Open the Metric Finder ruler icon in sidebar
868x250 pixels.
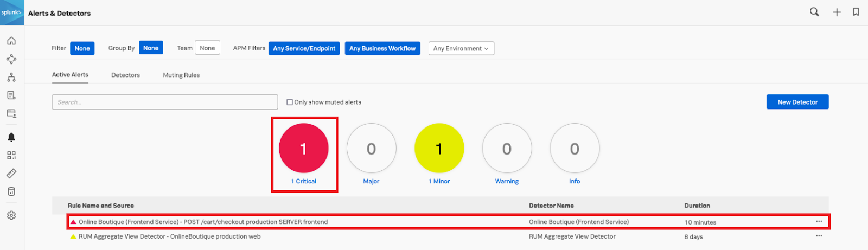pos(11,174)
